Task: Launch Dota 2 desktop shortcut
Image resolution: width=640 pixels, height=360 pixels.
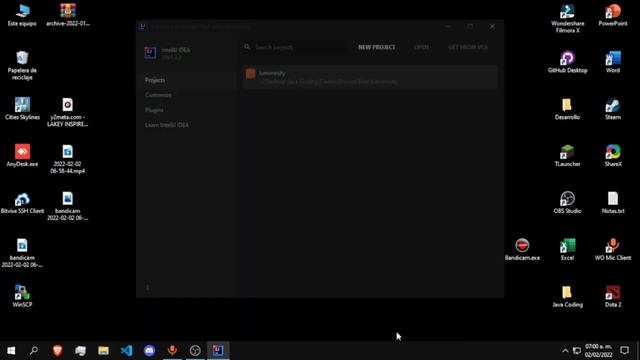Action: tap(613, 296)
